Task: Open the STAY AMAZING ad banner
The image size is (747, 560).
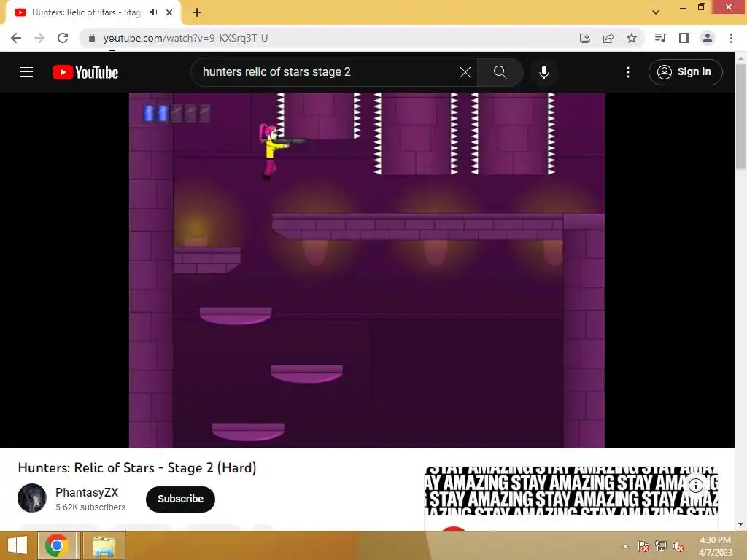Action: coord(570,491)
